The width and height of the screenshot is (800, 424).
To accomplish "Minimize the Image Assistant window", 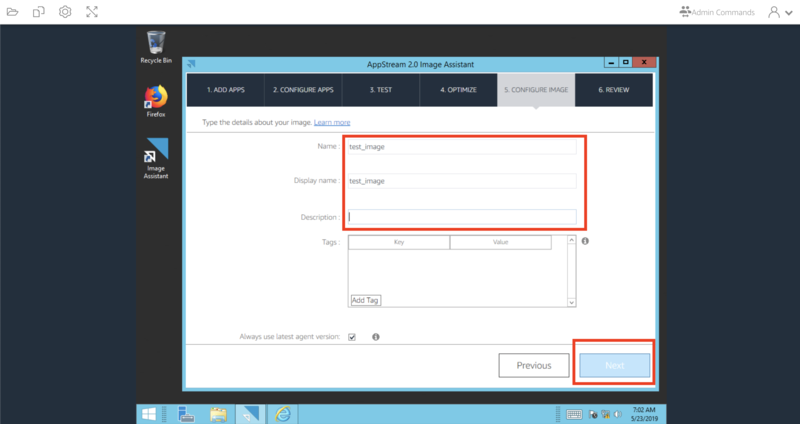I will 611,62.
